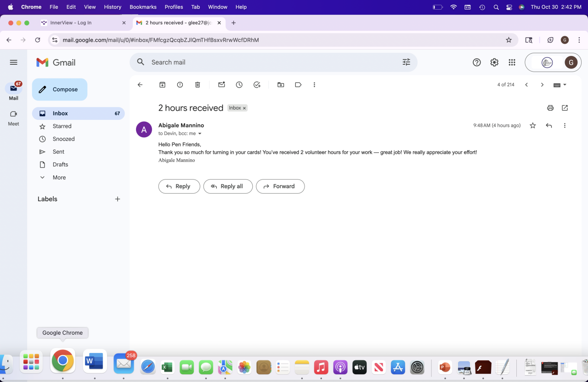Open the Drafts folder
The height and width of the screenshot is (382, 588).
click(x=78, y=165)
